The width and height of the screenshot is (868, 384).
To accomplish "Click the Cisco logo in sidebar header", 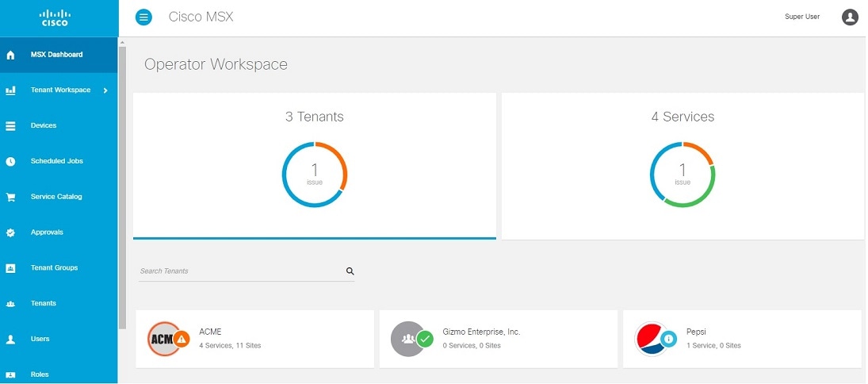I will [x=55, y=17].
